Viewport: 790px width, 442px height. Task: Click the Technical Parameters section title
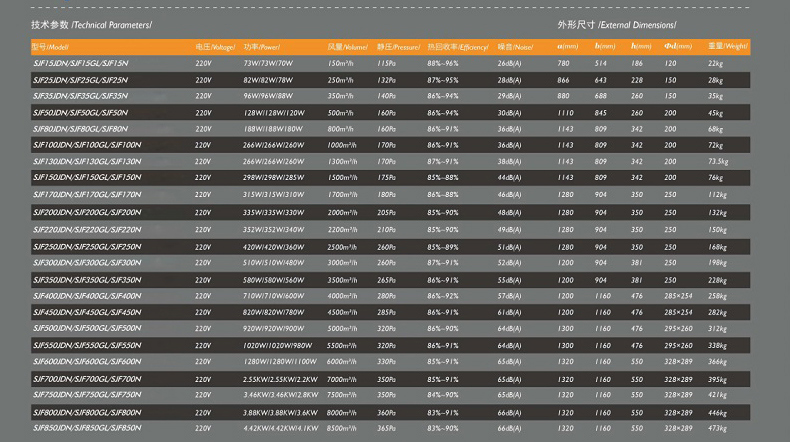pyautogui.click(x=91, y=23)
